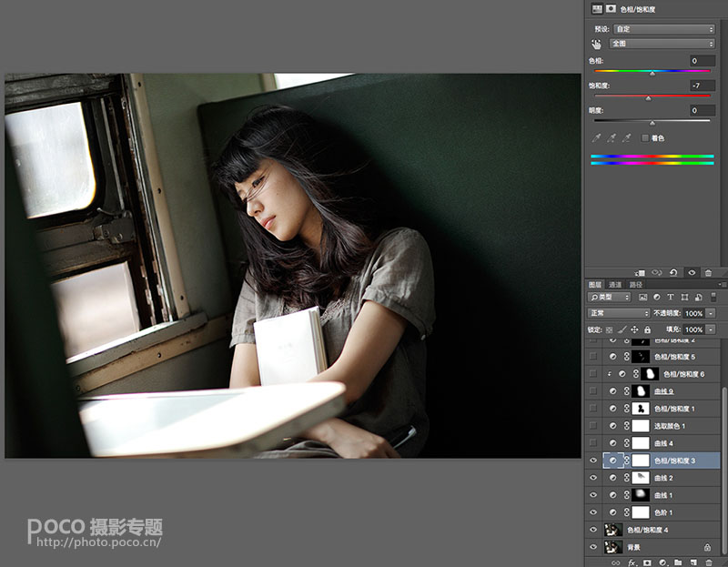Screen dimensions: 728x567
Task: Click the 饱和度 saturation slider handle
Action: pos(648,98)
